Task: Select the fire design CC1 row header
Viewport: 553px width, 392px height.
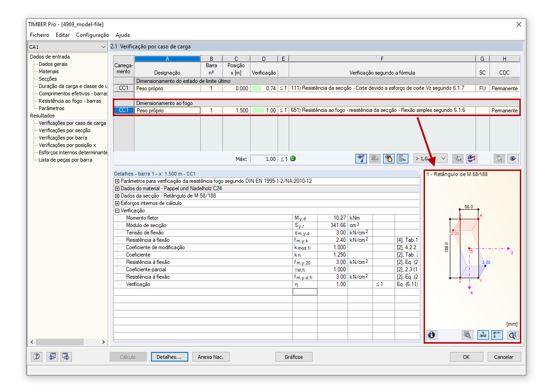Action: [124, 111]
